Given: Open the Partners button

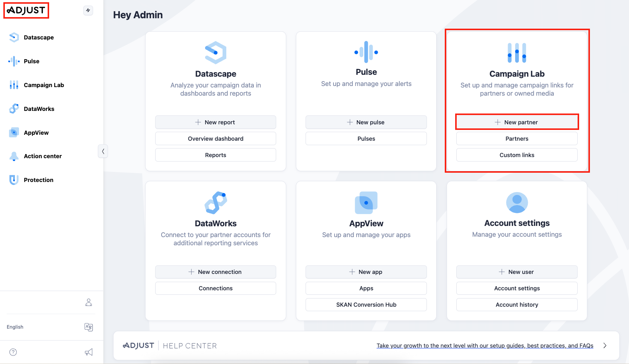Looking at the screenshot, I should point(517,138).
